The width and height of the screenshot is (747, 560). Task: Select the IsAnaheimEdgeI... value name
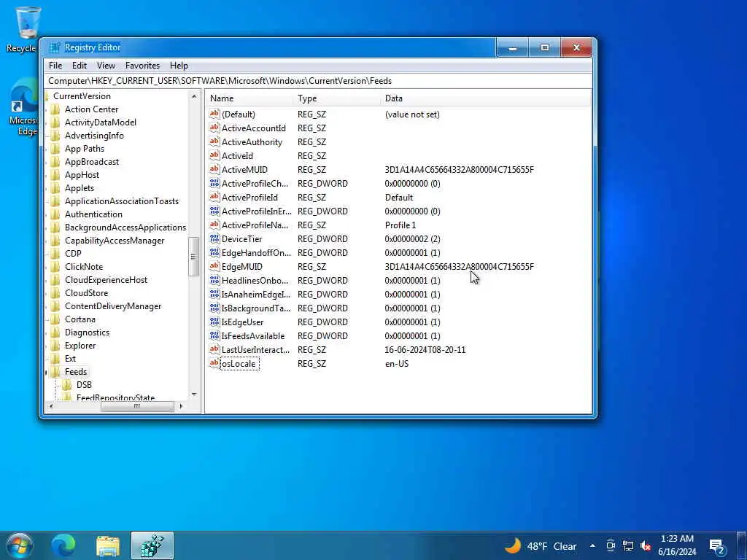click(256, 295)
